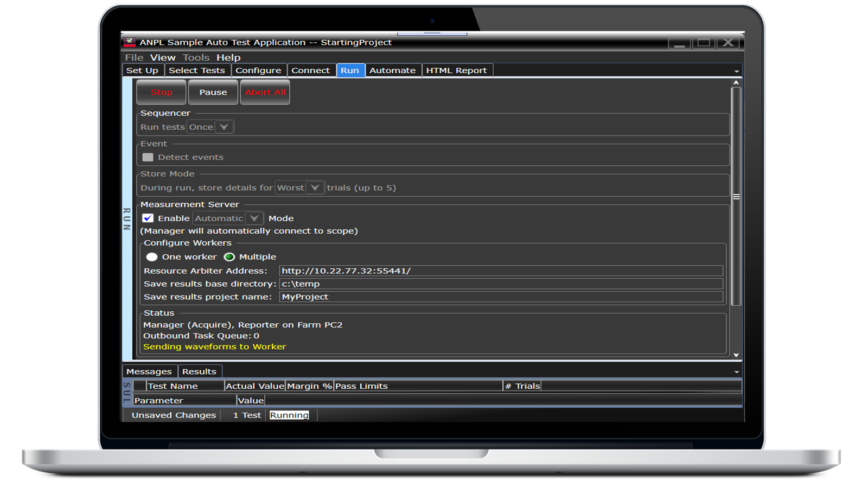Open the Automatic mode dropdown

(x=254, y=219)
